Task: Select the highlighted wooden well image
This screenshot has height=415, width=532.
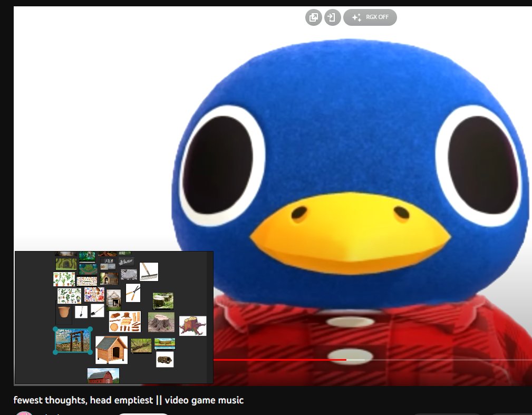Action: click(73, 341)
